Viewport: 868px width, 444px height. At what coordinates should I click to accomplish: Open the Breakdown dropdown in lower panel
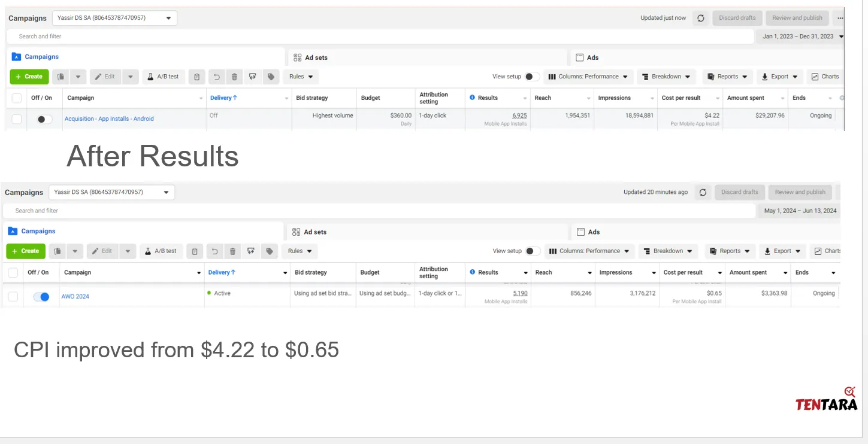tap(667, 251)
